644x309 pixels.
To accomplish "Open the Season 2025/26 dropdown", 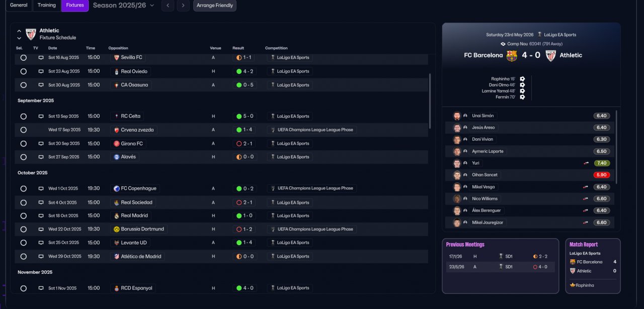I will [x=124, y=6].
